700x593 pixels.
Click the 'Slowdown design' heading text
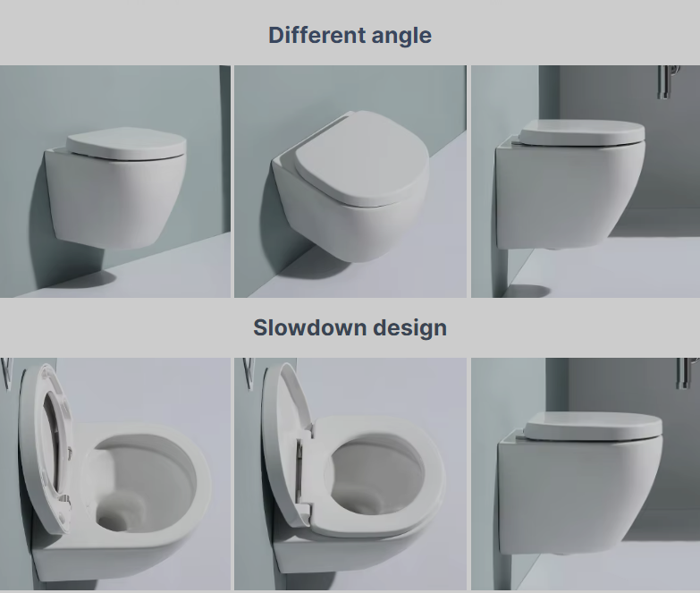coord(350,327)
